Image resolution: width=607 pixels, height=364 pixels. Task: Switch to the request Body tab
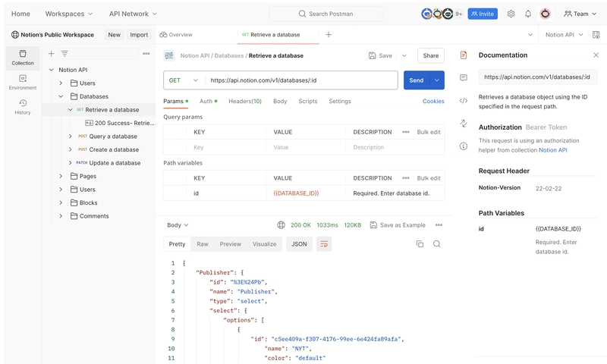(280, 101)
